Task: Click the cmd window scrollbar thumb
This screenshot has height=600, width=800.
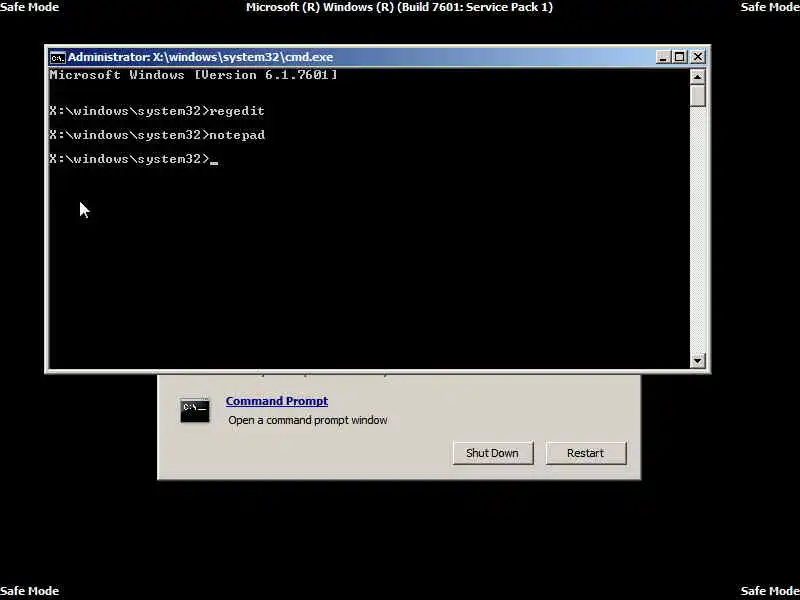Action: click(697, 95)
